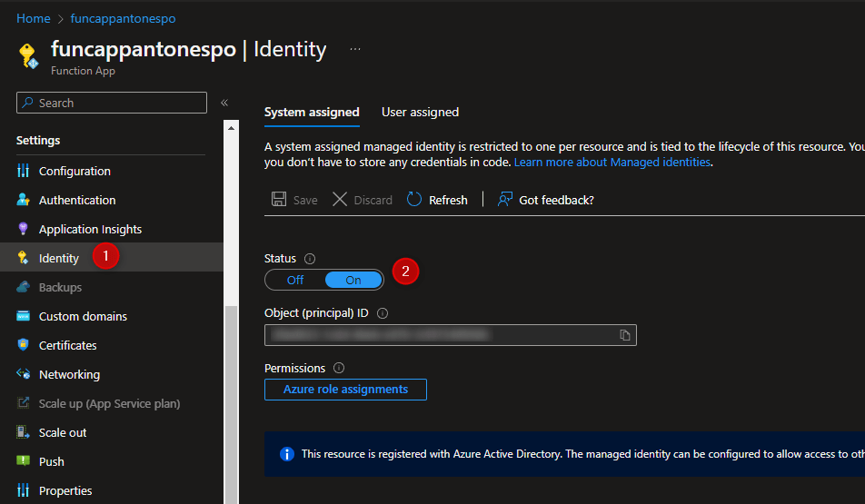Switch to the User assigned tab

pos(421,112)
